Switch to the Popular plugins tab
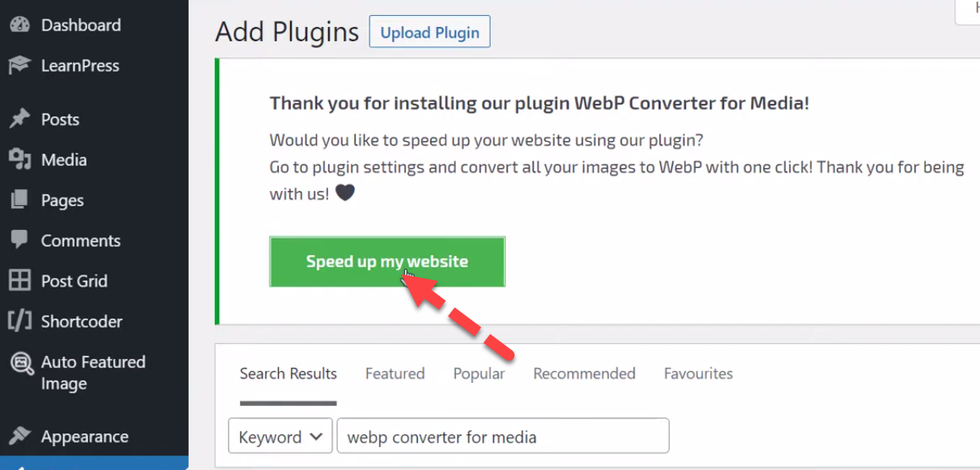 point(479,373)
